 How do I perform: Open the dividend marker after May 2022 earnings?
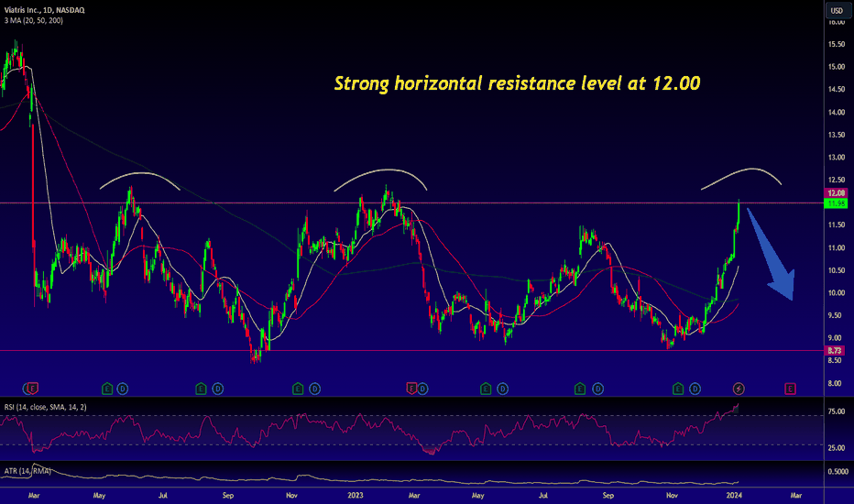[123, 389]
